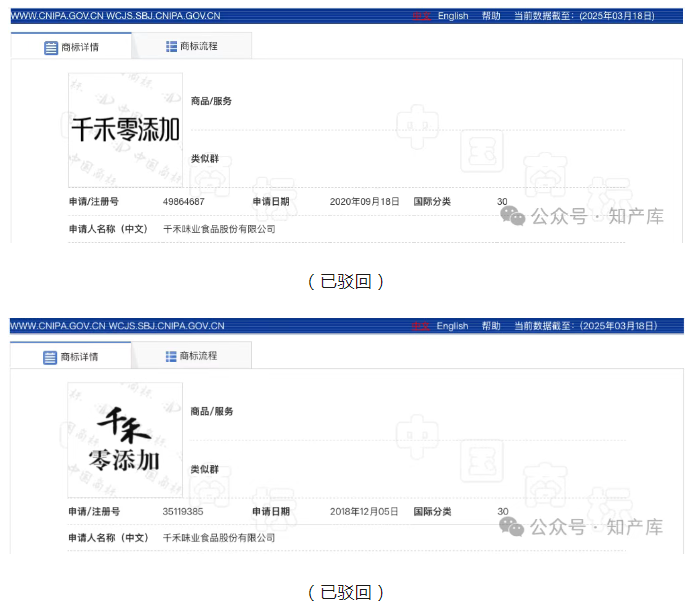Open the single-line 千禾零添加 trademark image
Viewport: 697px width, 614px height.
click(x=125, y=129)
